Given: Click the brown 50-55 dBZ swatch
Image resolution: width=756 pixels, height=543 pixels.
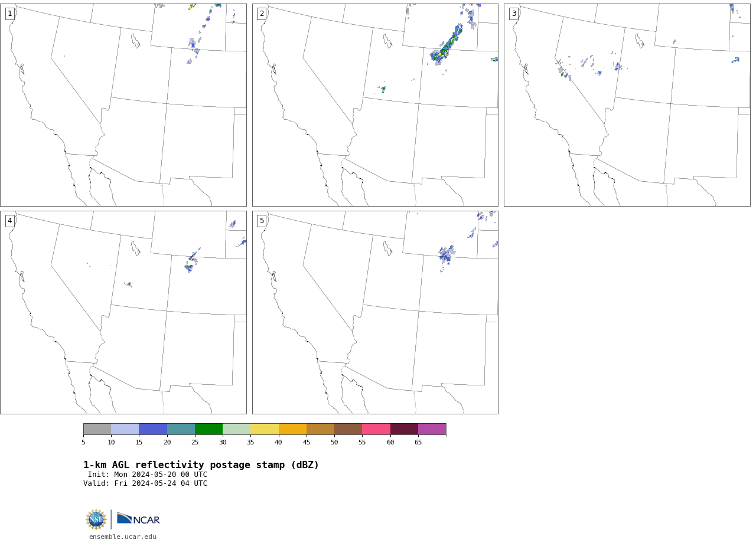Looking at the screenshot, I should (348, 429).
